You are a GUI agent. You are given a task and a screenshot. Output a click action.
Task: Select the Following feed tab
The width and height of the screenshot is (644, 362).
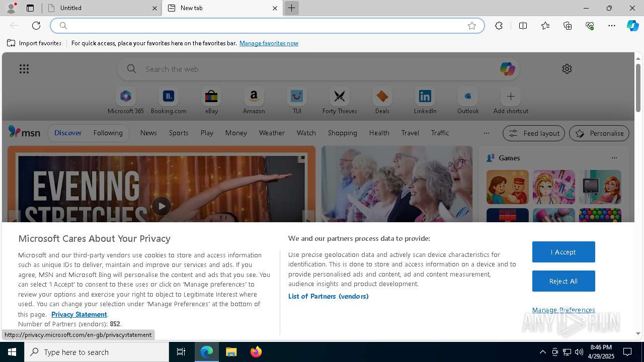pyautogui.click(x=108, y=133)
